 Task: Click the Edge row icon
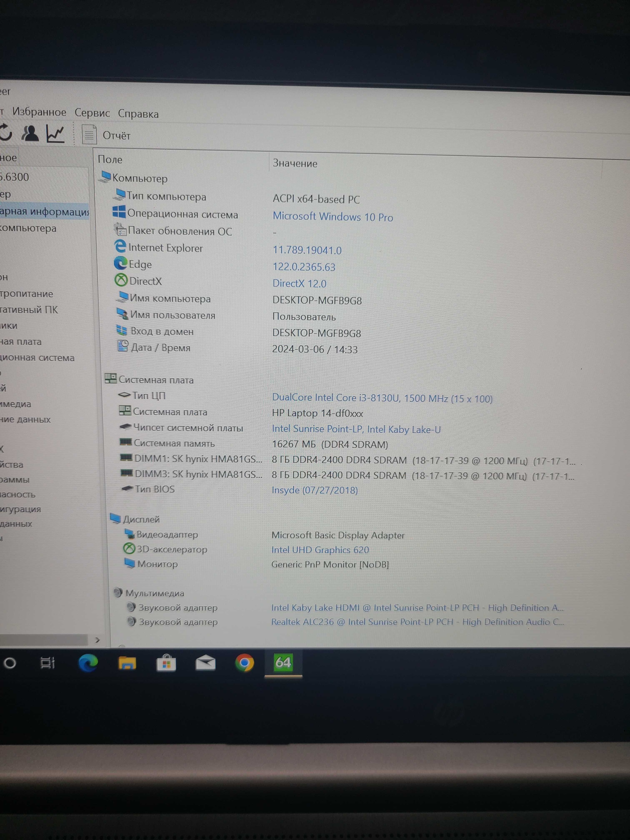[x=120, y=263]
